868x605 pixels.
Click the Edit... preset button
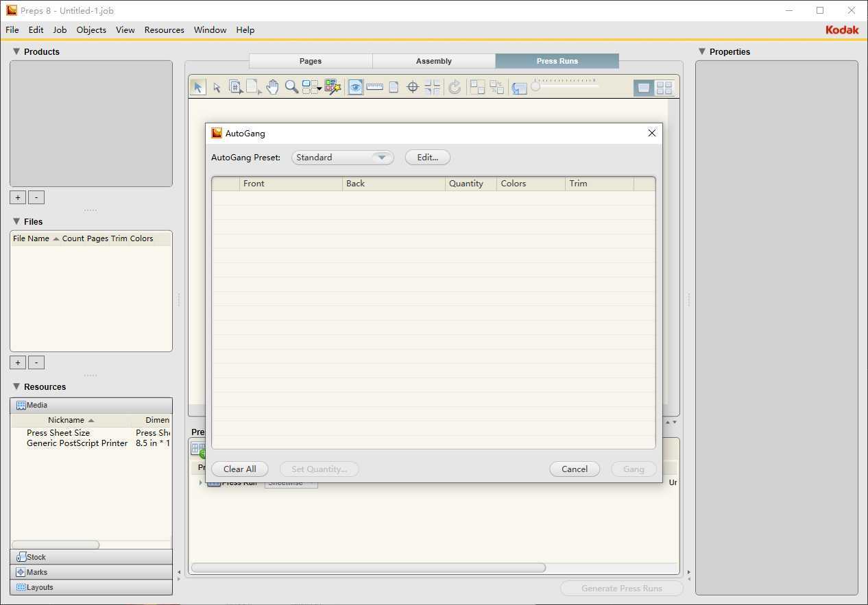[427, 158]
